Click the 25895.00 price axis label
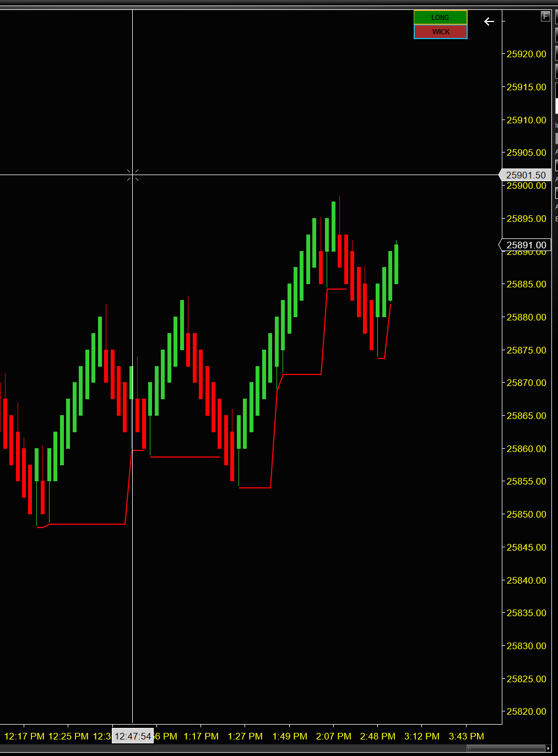Image resolution: width=558 pixels, height=756 pixels. [x=527, y=219]
